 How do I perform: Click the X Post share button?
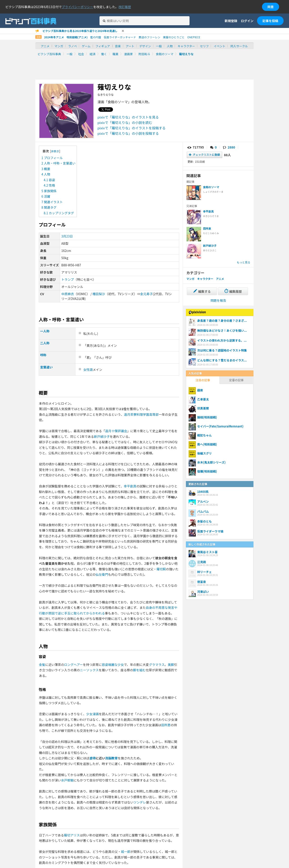pos(105,110)
